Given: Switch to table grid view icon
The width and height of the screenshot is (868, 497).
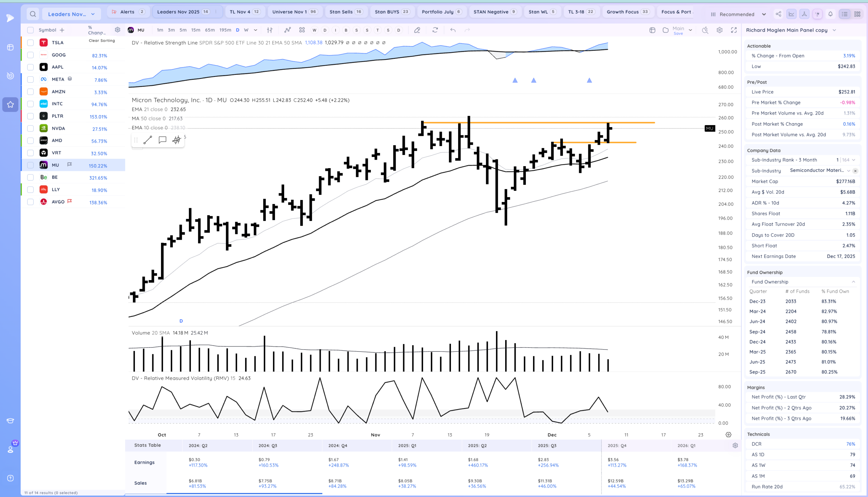Looking at the screenshot, I should [x=857, y=14].
